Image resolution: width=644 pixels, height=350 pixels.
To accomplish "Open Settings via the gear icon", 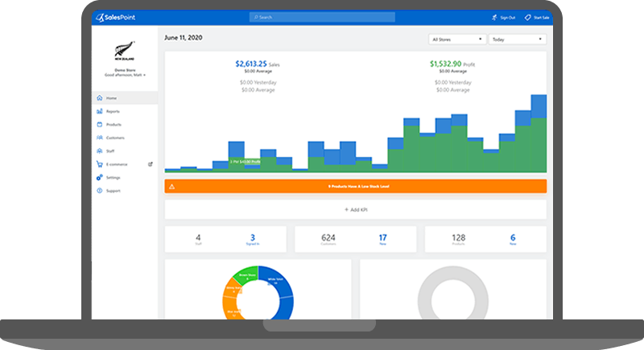I will point(99,177).
